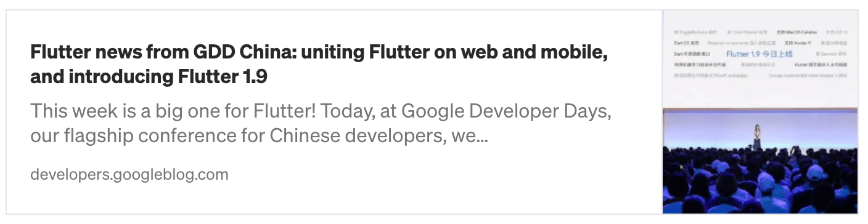Open the conference thumbnail image

point(760,112)
